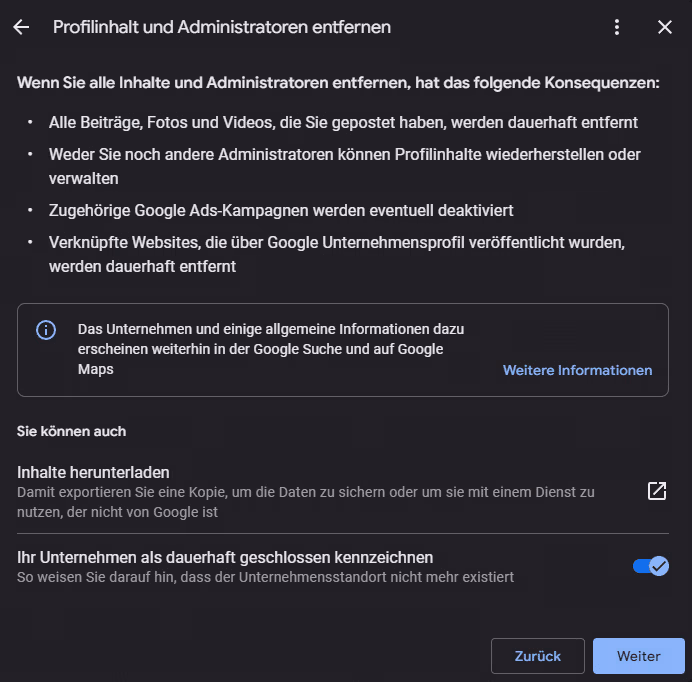Click the bullet about Google Ads-Kampagnen
Screen dimensions: 692x682
[269, 211]
